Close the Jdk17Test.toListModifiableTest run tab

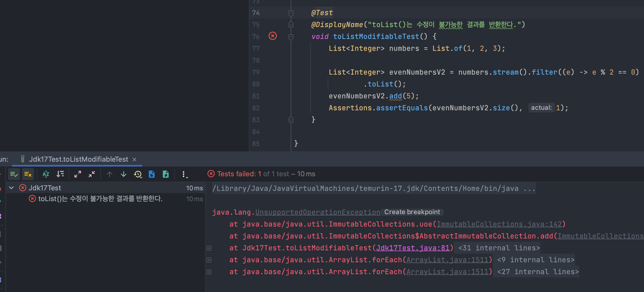pos(134,160)
